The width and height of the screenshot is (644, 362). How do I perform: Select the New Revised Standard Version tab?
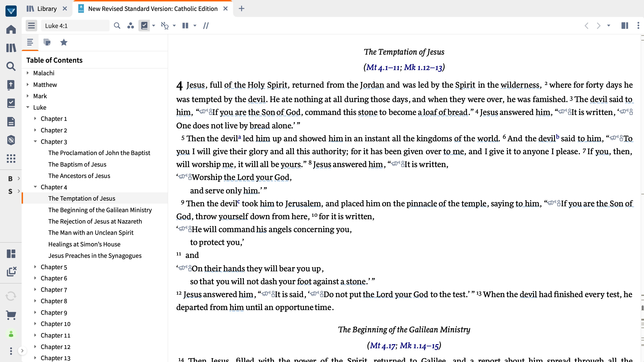click(152, 9)
